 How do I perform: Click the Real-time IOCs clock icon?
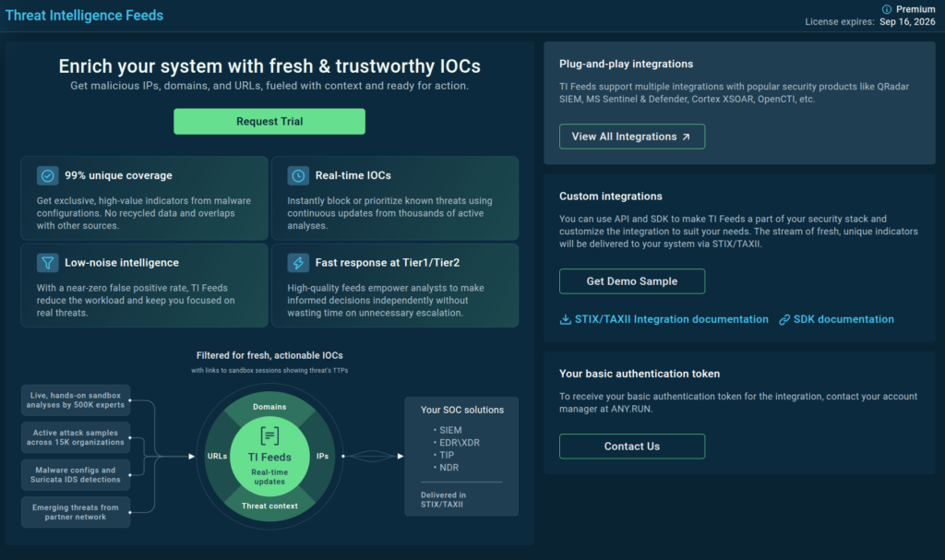(x=298, y=175)
